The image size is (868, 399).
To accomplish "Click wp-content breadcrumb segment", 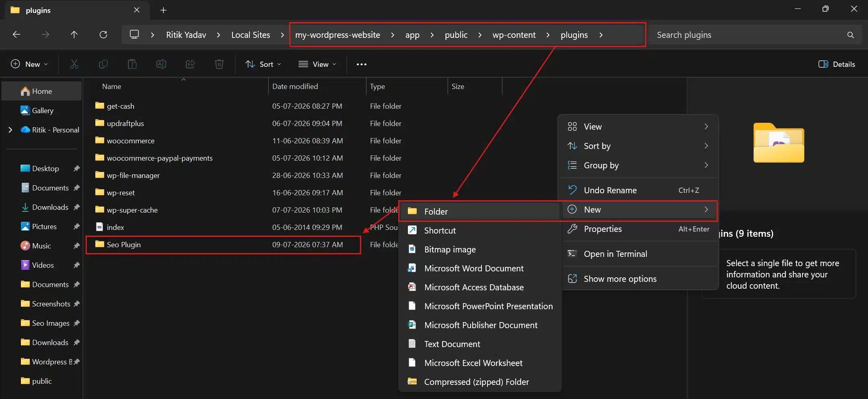I will (x=514, y=35).
